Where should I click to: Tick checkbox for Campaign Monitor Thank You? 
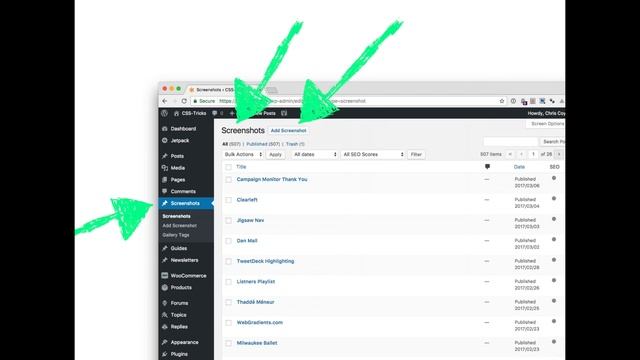[229, 180]
